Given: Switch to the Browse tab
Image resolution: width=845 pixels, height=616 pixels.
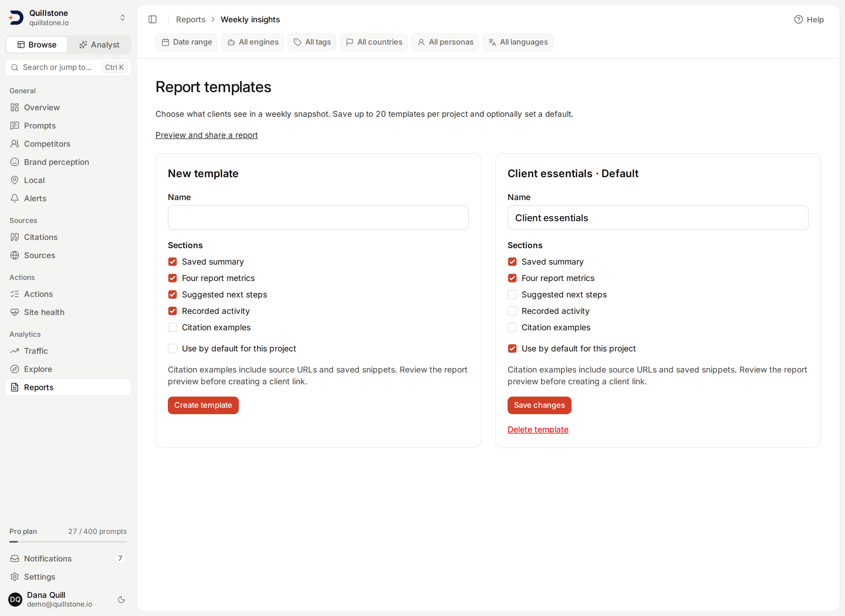Looking at the screenshot, I should [37, 45].
